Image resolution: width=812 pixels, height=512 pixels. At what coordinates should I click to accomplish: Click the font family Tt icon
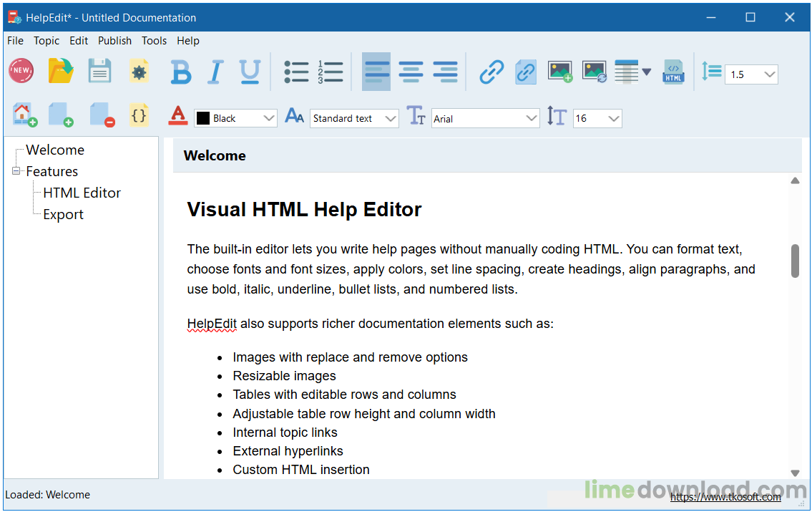click(416, 116)
